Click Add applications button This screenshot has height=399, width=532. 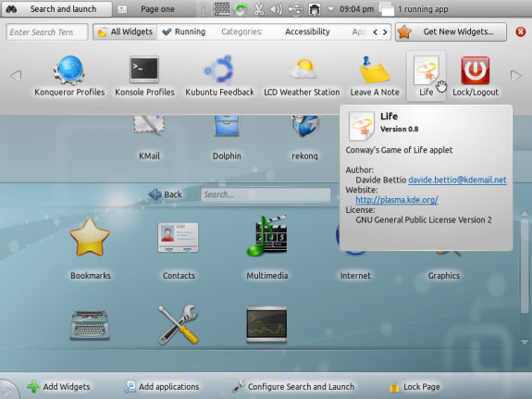pyautogui.click(x=162, y=386)
